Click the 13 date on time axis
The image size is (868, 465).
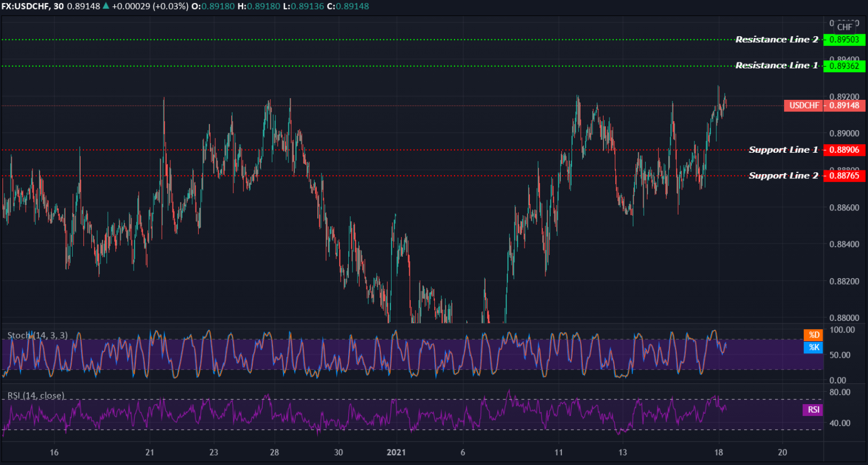pos(622,452)
